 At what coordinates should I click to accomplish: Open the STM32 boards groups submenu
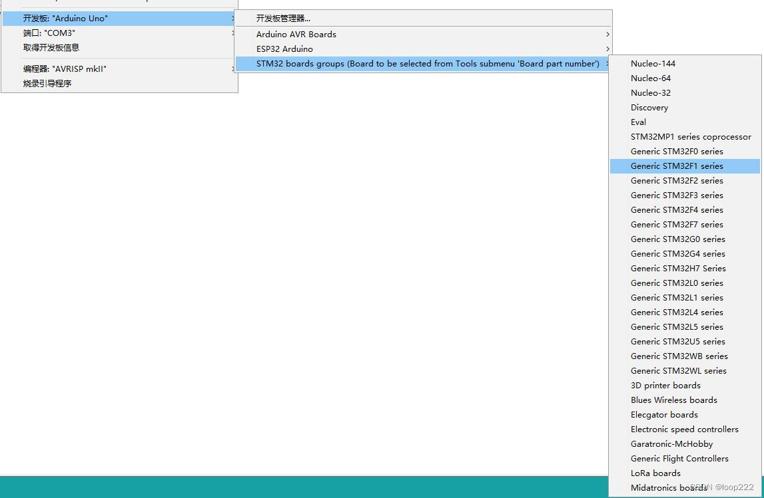(x=423, y=64)
